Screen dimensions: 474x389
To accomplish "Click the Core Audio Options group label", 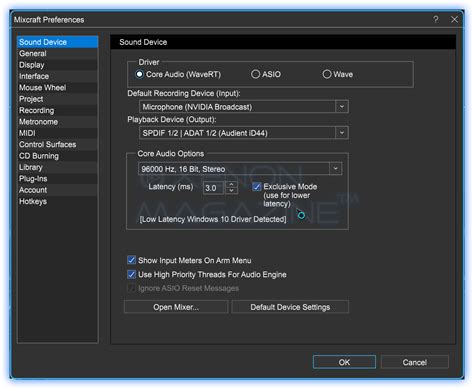I will (x=171, y=154).
